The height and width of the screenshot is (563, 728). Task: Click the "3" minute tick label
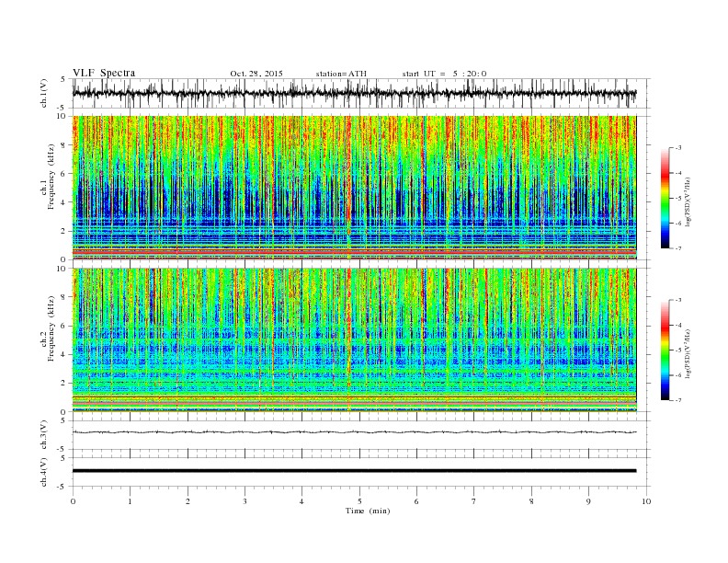[245, 501]
